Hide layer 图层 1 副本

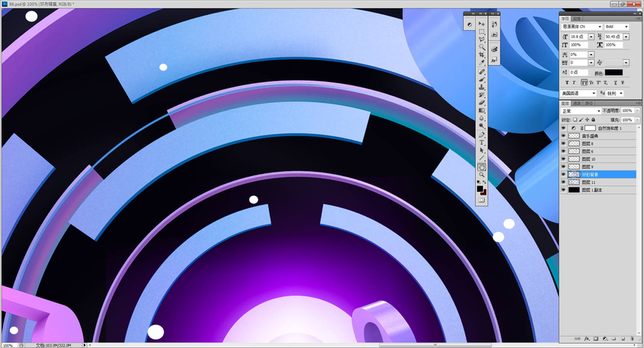(x=564, y=190)
